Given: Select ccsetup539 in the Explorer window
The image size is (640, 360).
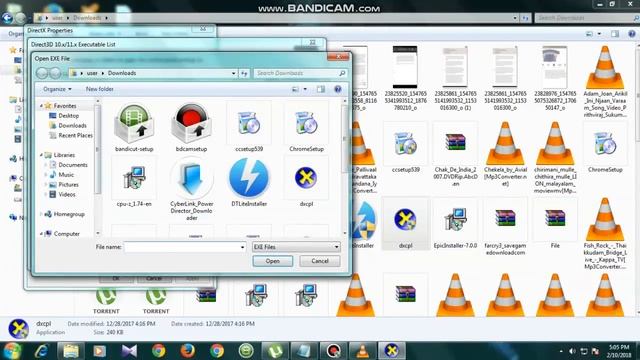Looking at the screenshot, I should [x=405, y=148].
